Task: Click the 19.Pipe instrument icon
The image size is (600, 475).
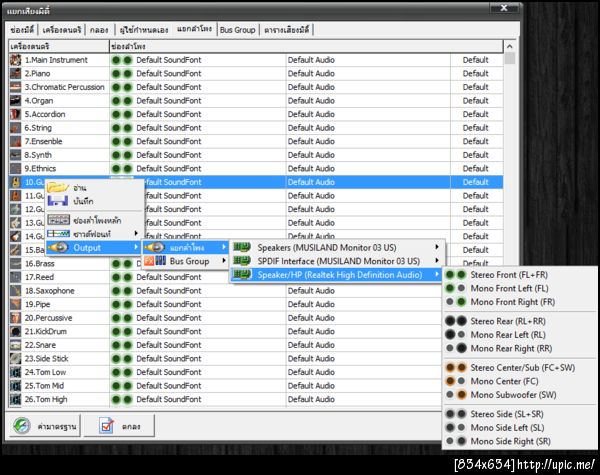Action: coord(15,304)
